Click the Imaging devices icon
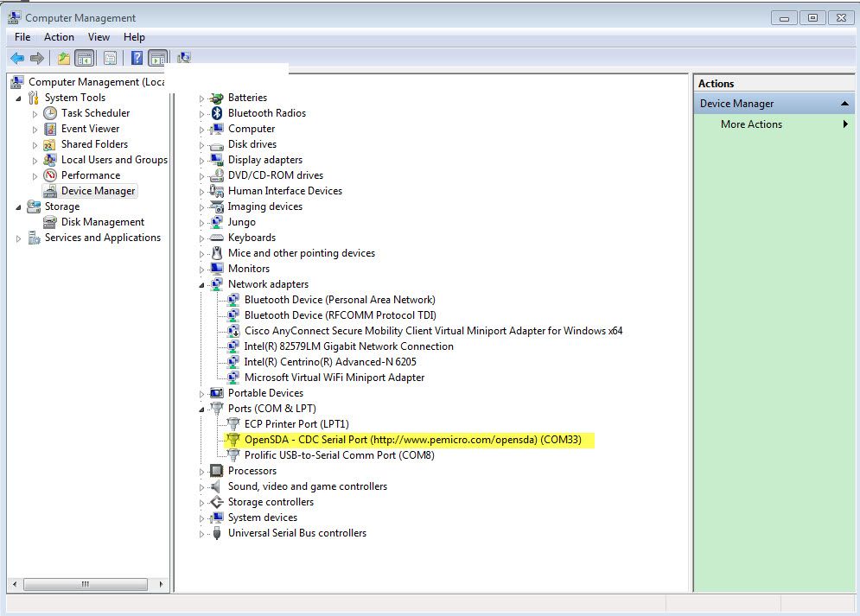The width and height of the screenshot is (860, 616). coord(217,206)
